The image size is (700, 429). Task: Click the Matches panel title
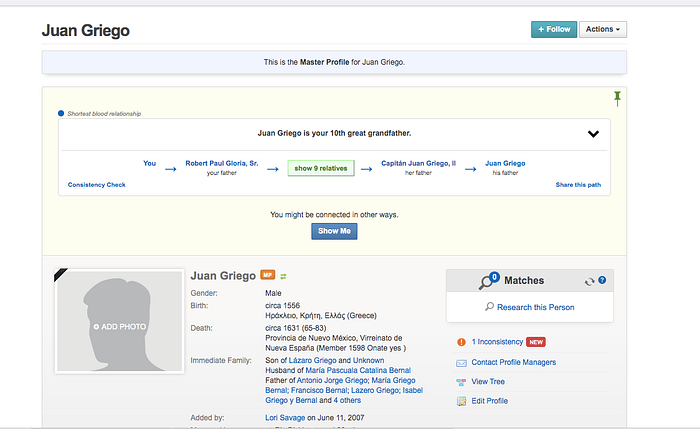(x=524, y=281)
